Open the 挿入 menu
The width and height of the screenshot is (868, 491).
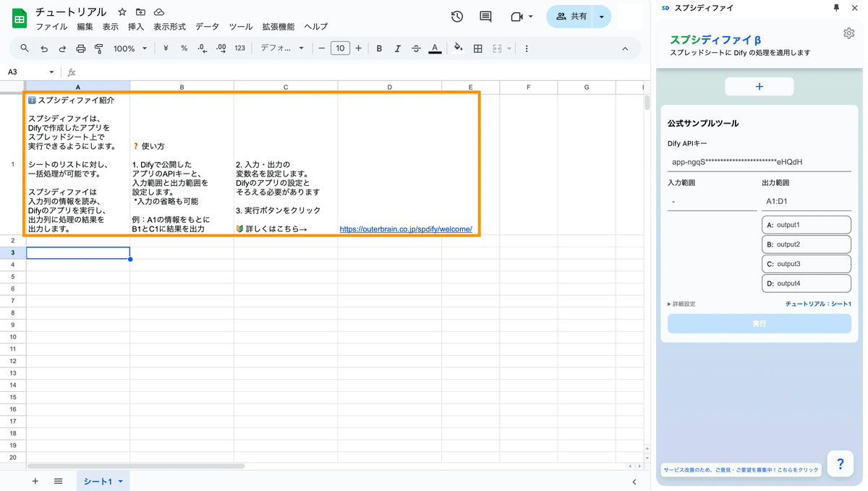click(x=136, y=27)
